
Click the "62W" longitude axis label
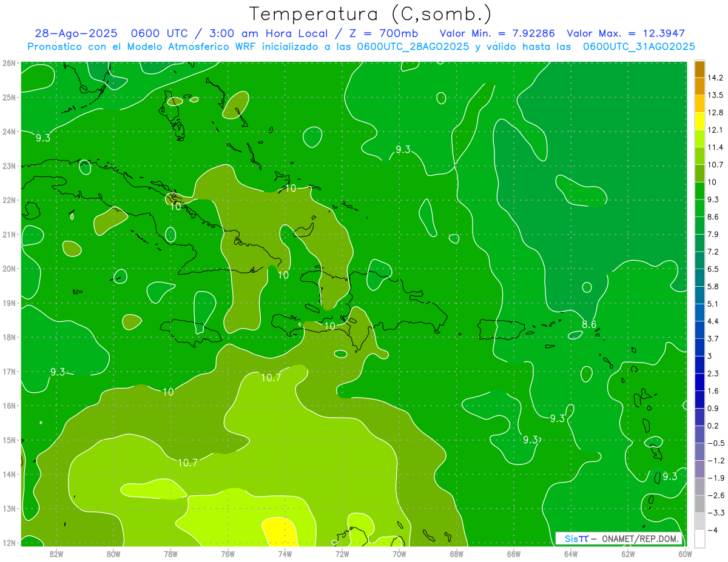pos(628,553)
